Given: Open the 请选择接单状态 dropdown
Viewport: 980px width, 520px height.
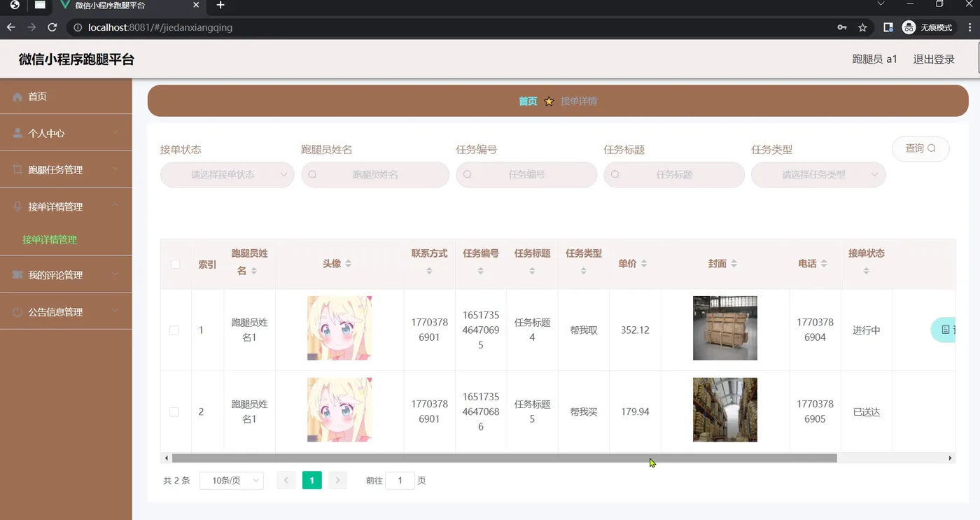Looking at the screenshot, I should click(227, 175).
